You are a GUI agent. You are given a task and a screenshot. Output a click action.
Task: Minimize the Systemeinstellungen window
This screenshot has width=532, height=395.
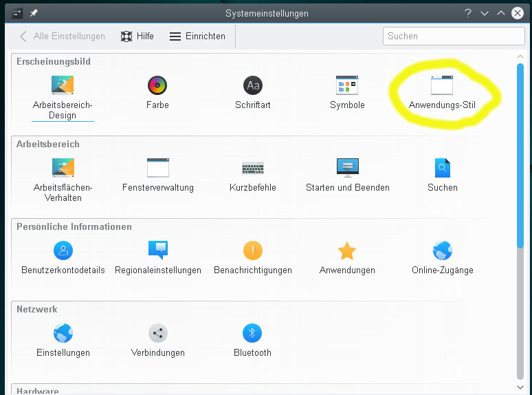click(x=485, y=13)
